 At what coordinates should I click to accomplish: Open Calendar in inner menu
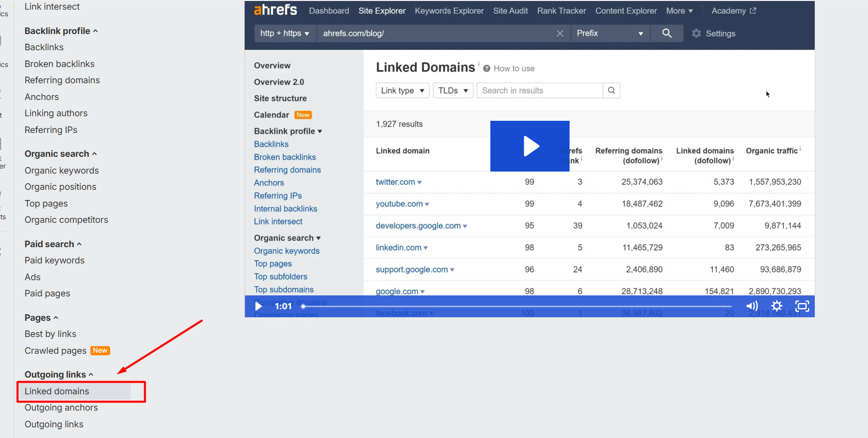point(272,115)
